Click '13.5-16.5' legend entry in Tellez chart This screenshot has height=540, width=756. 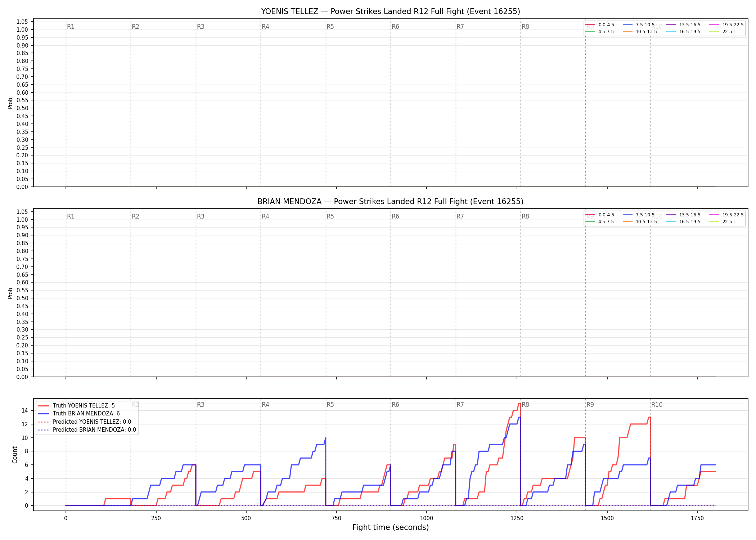click(683, 25)
